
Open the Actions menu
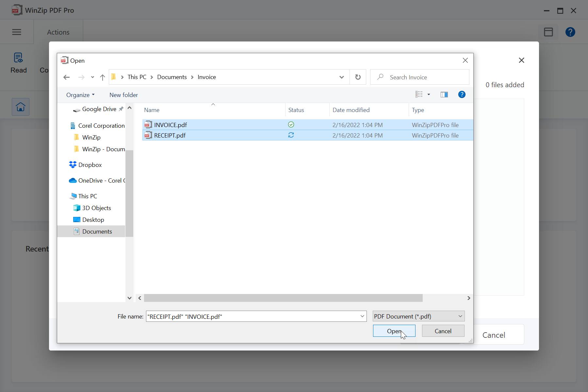(x=58, y=32)
